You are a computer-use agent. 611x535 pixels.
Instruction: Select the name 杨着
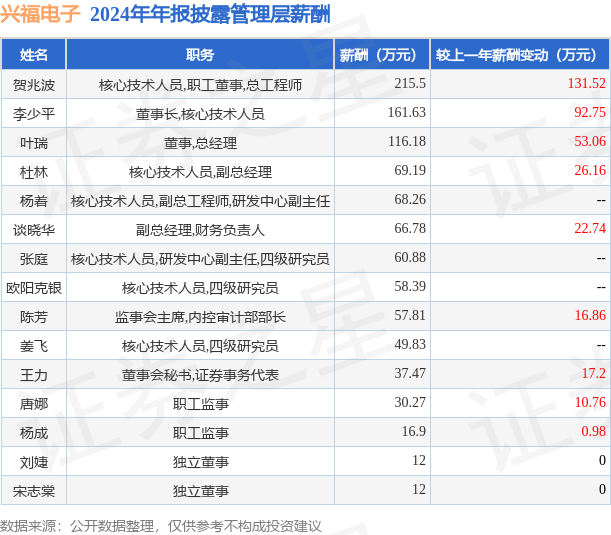34,201
